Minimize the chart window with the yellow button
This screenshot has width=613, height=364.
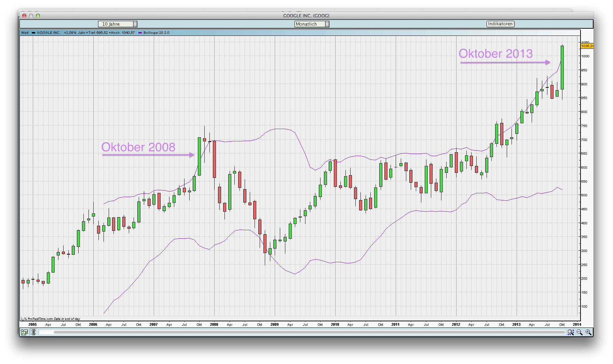(x=31, y=15)
